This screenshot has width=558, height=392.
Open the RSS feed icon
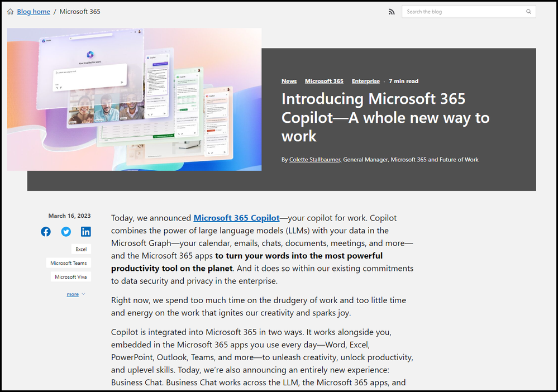tap(392, 12)
